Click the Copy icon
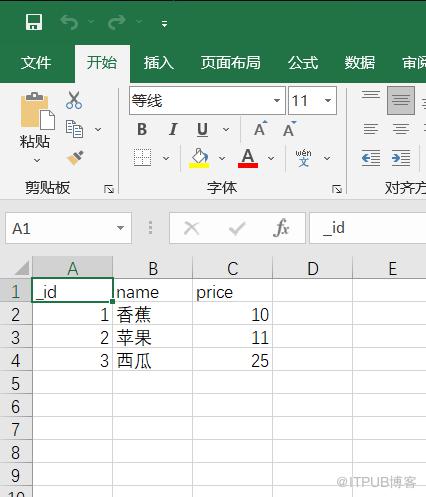The image size is (426, 497). 74,129
